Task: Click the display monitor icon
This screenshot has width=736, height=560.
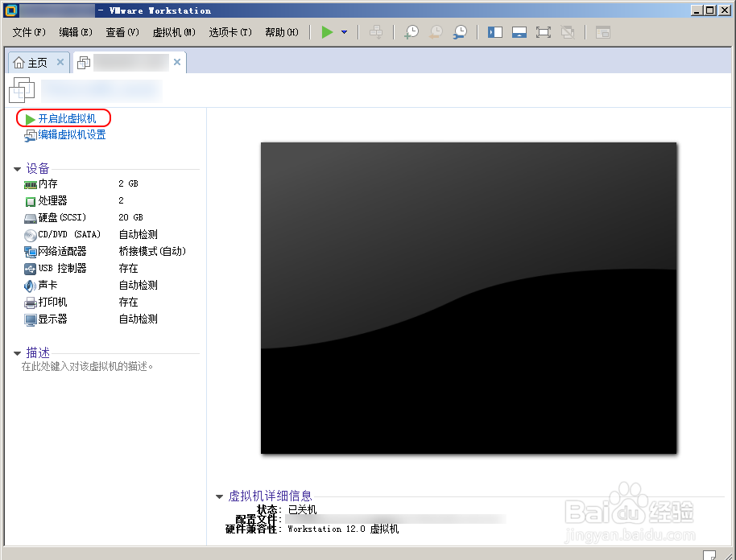Action: [x=30, y=320]
